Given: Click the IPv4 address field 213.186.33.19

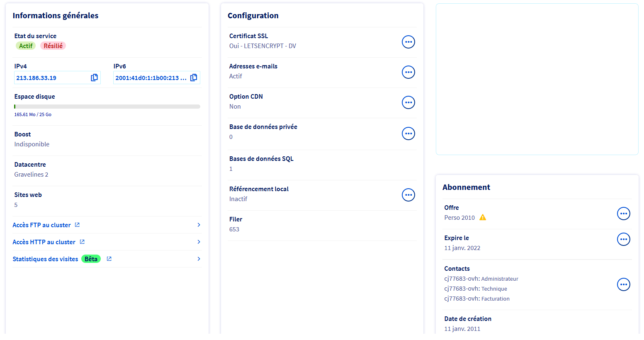Looking at the screenshot, I should [50, 78].
